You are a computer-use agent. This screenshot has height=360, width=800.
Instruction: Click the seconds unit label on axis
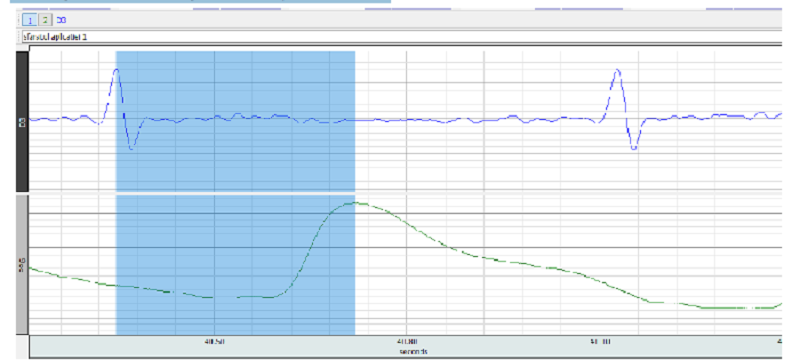413,352
